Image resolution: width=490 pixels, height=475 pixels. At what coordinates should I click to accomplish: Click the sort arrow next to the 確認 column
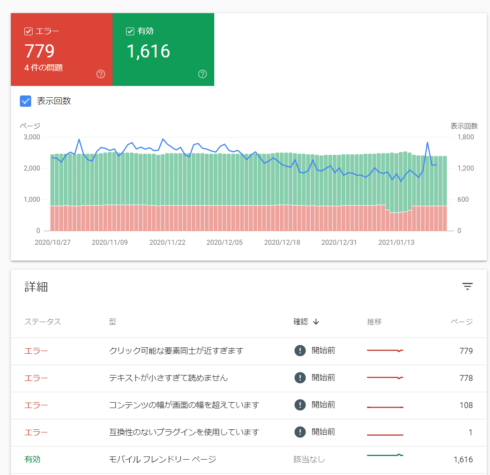point(316,322)
